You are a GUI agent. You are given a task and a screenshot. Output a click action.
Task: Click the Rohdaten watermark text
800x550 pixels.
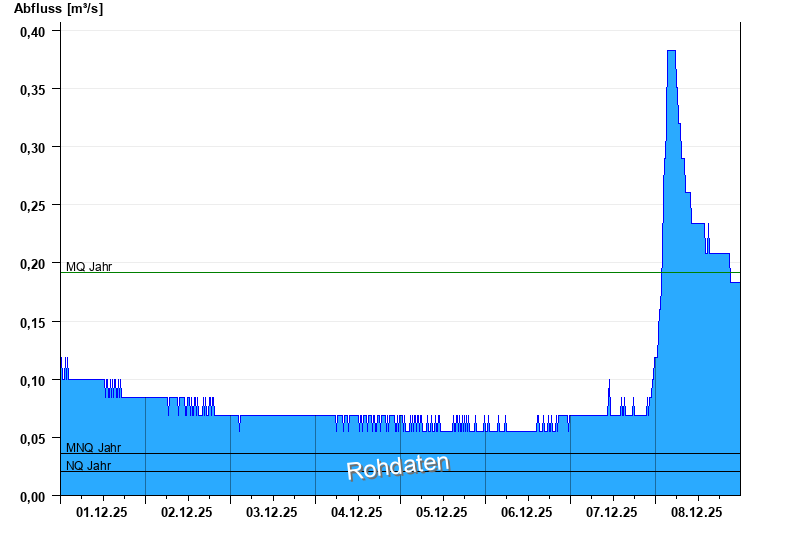(398, 467)
